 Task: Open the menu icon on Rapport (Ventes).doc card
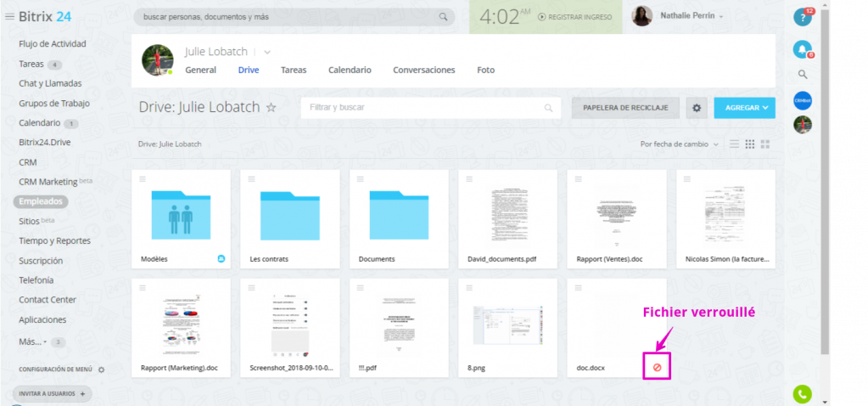click(x=578, y=178)
